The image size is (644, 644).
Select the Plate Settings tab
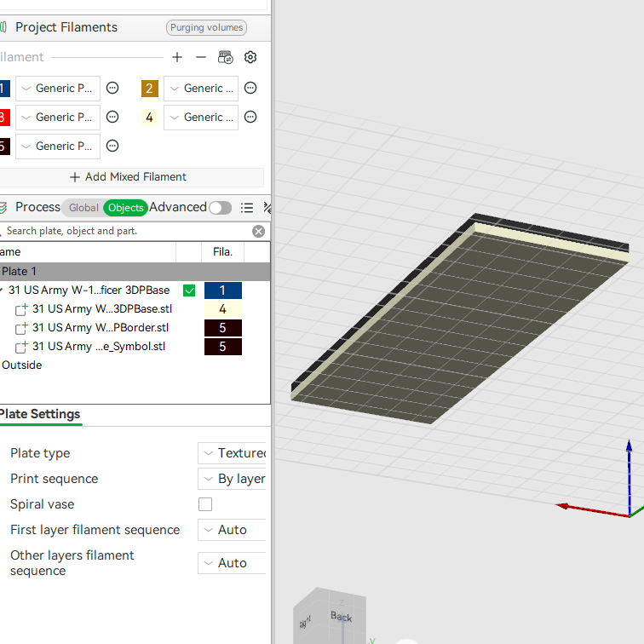(x=40, y=414)
